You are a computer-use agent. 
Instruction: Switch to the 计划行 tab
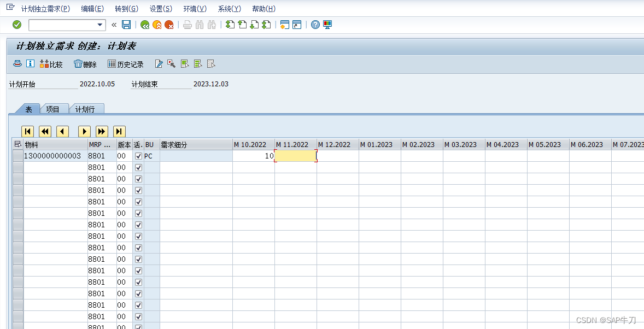coord(85,109)
